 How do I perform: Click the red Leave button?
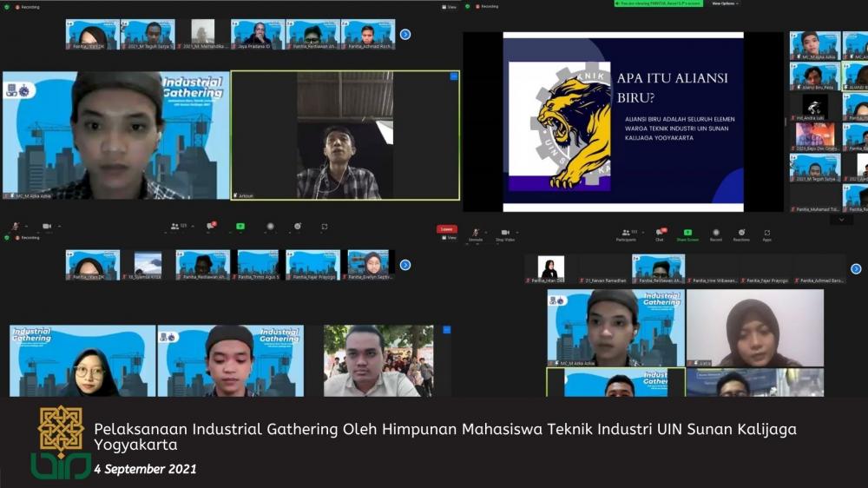point(447,228)
